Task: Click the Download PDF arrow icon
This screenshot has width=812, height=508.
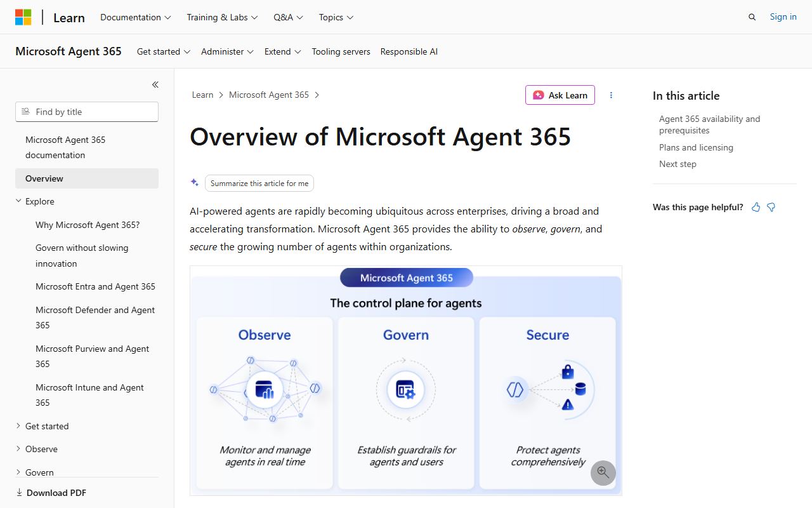Action: (19, 493)
